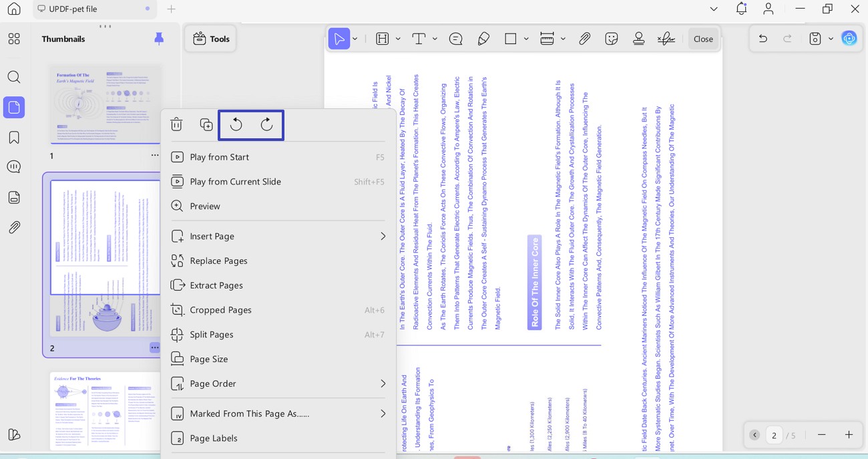The height and width of the screenshot is (459, 868).
Task: Select the comment note tool
Action: [x=456, y=39]
